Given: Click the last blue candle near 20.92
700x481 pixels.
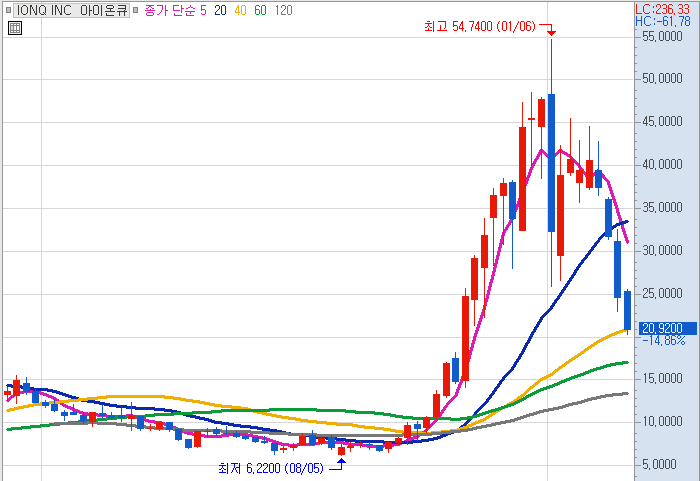Looking at the screenshot, I should pos(627,311).
